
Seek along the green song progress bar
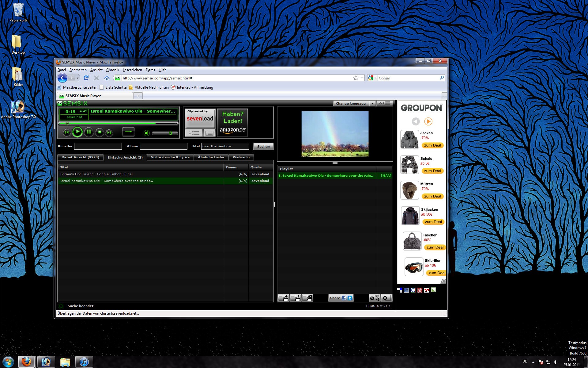coord(118,123)
